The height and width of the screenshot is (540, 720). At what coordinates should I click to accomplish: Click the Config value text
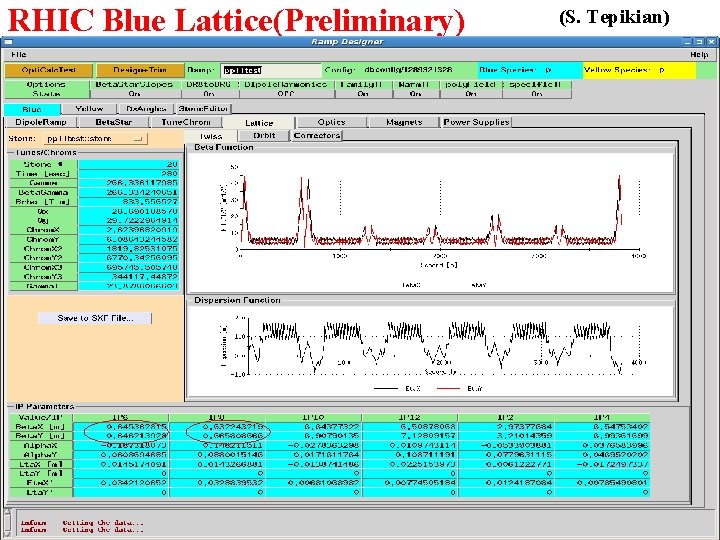point(408,70)
